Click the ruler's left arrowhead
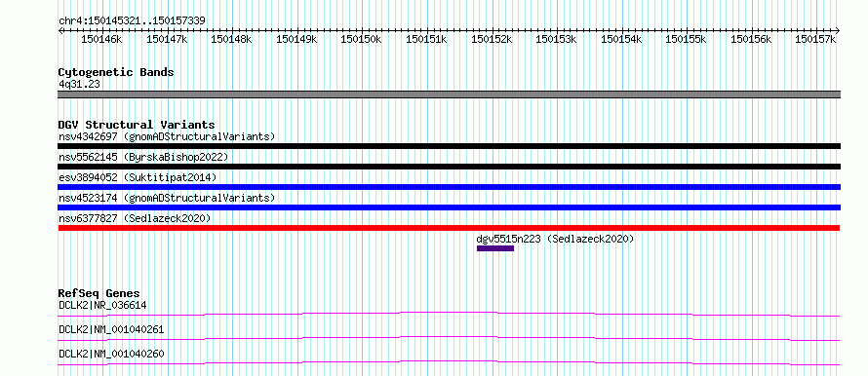Image resolution: width=868 pixels, height=376 pixels. [60, 30]
